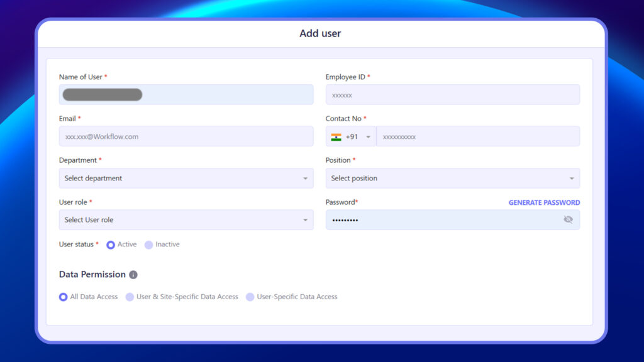The width and height of the screenshot is (644, 362).
Task: Click the Data Permission heading
Action: (92, 274)
